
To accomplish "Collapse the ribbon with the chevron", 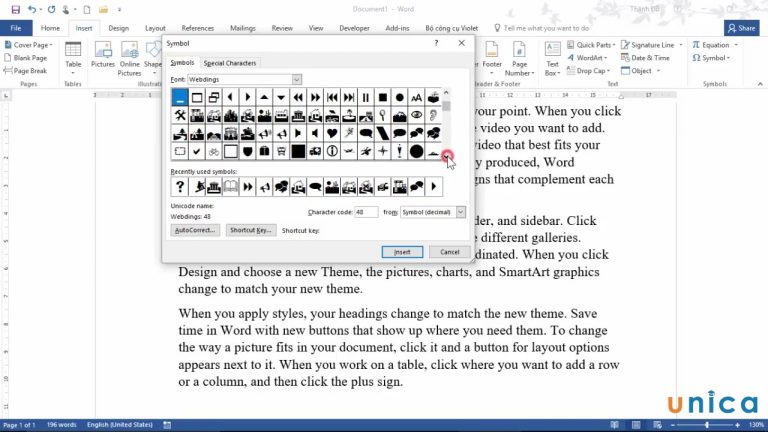I will (760, 84).
